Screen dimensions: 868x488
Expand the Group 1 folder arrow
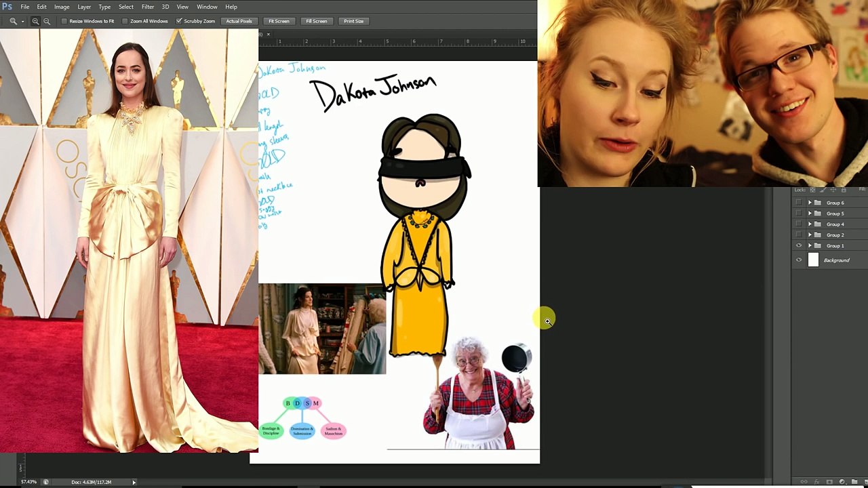click(x=810, y=245)
